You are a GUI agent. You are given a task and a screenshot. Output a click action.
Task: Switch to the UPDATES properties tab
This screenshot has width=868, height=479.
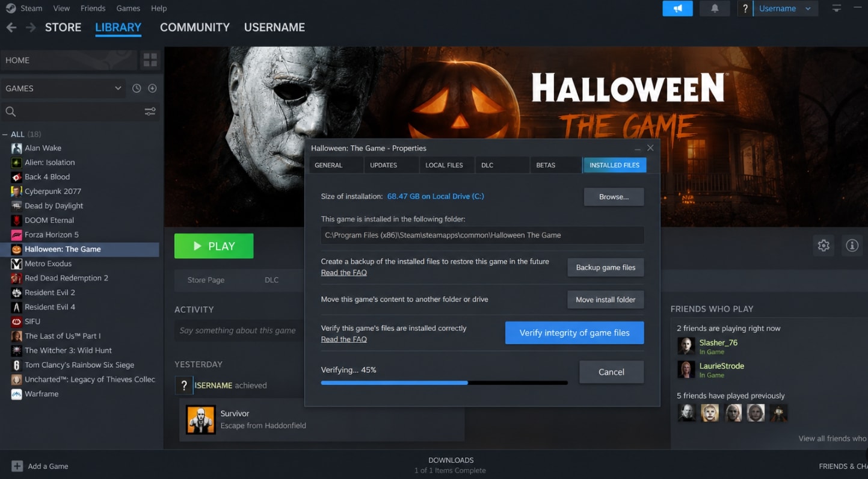pos(391,165)
